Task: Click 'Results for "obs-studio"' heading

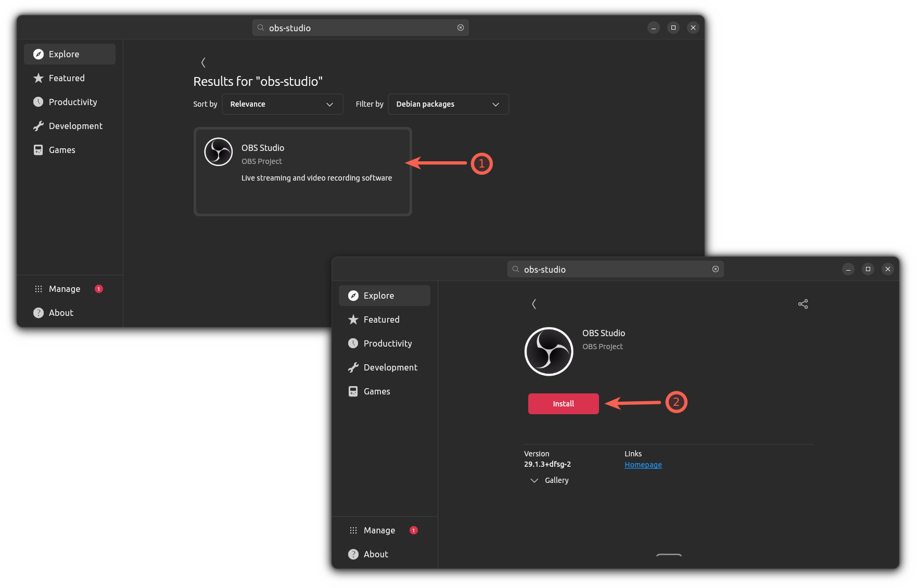Action: 258,81
